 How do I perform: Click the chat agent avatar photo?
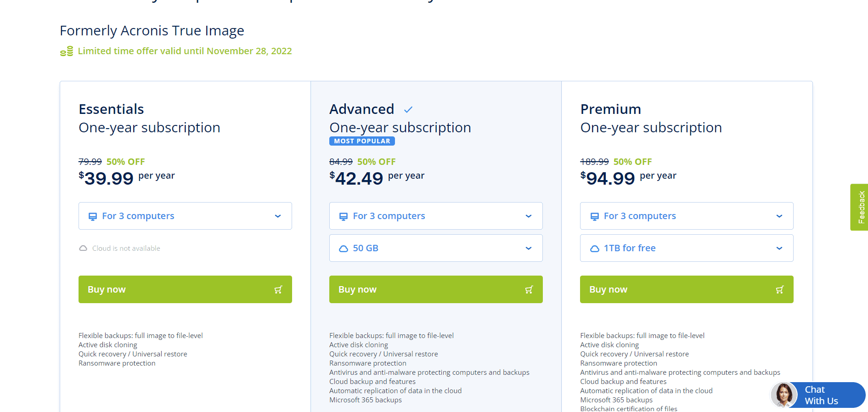[784, 395]
